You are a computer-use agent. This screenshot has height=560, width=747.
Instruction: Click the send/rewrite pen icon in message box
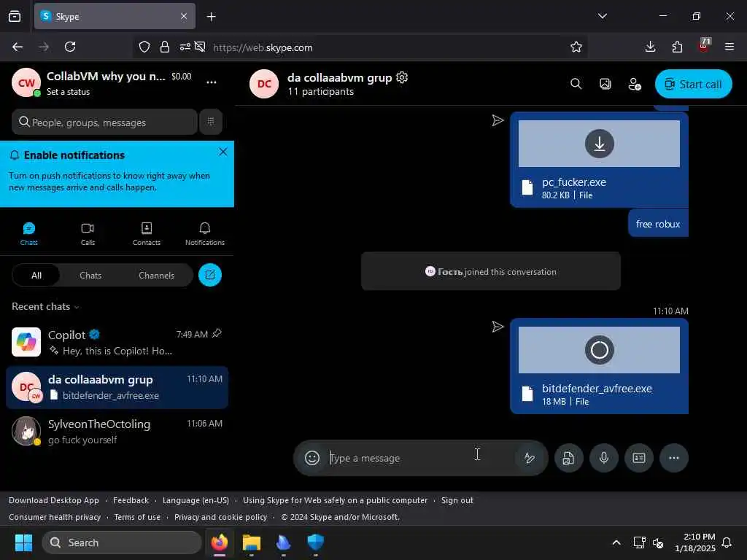tap(529, 458)
